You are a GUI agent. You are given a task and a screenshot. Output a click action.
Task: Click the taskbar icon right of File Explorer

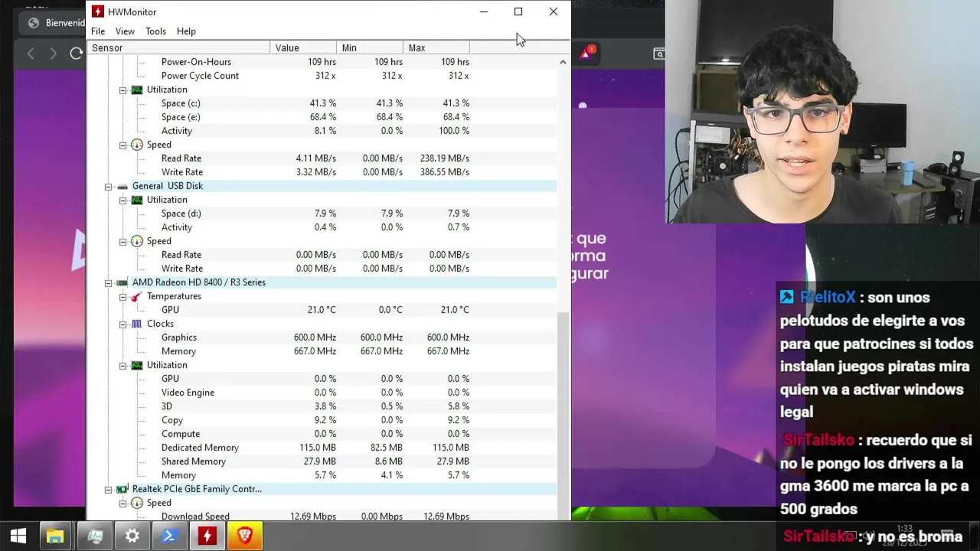pos(94,536)
